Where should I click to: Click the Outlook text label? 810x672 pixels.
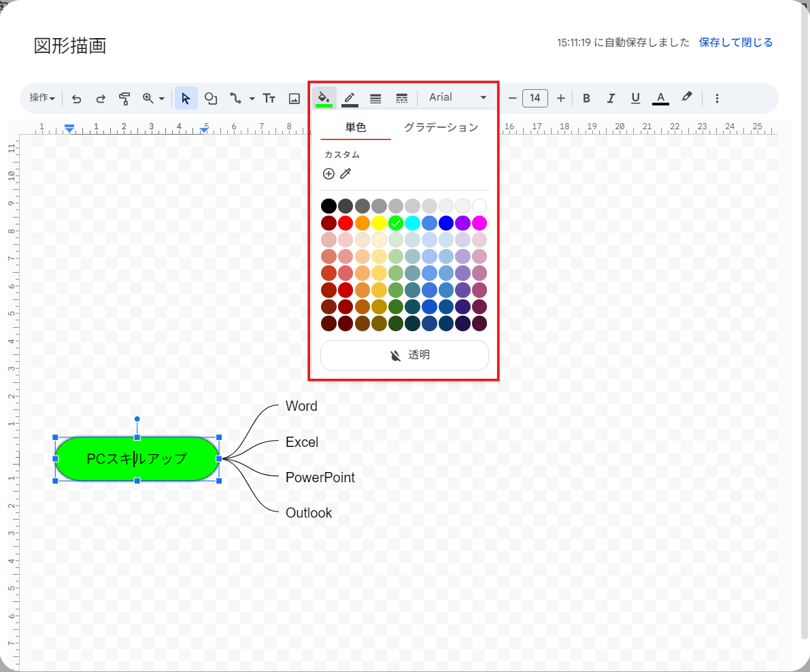[309, 513]
